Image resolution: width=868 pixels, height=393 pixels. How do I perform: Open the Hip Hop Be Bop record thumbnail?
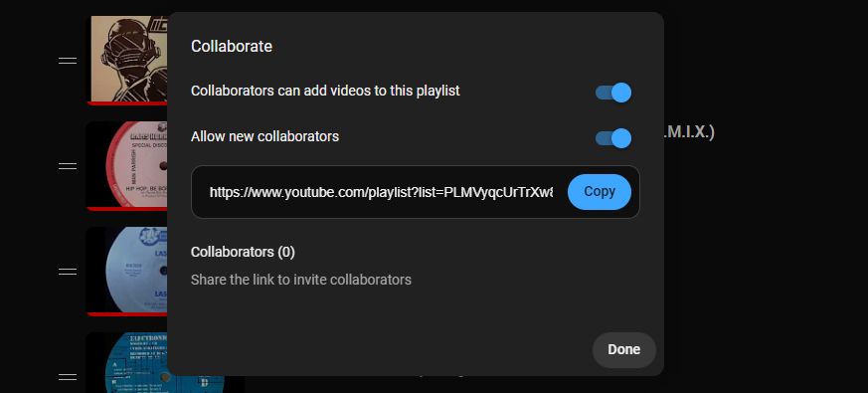tap(127, 166)
